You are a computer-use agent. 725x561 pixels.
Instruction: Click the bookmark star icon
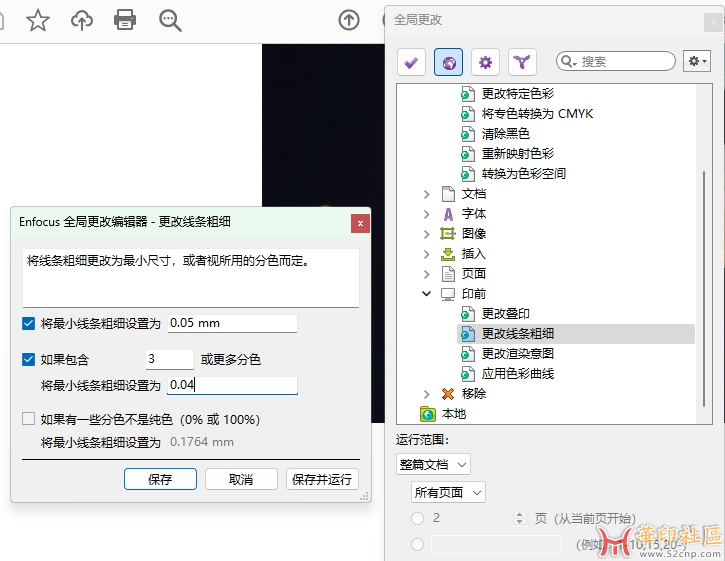tap(37, 20)
